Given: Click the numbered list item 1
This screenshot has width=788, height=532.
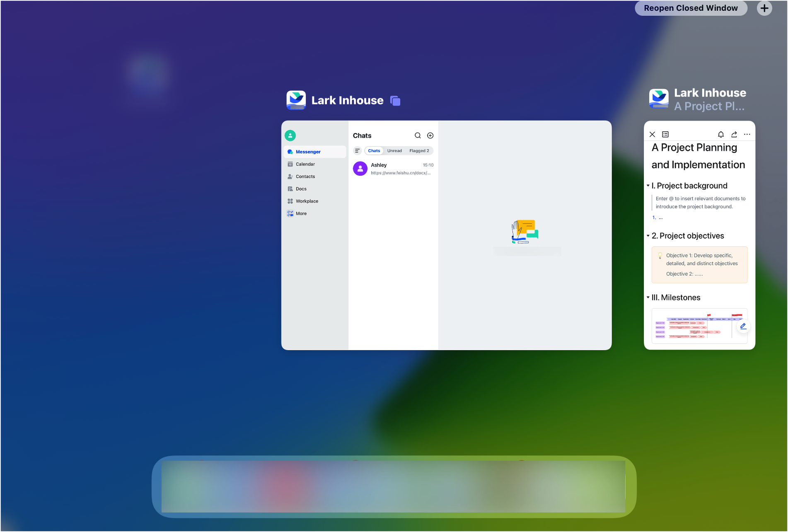Looking at the screenshot, I should pyautogui.click(x=657, y=218).
